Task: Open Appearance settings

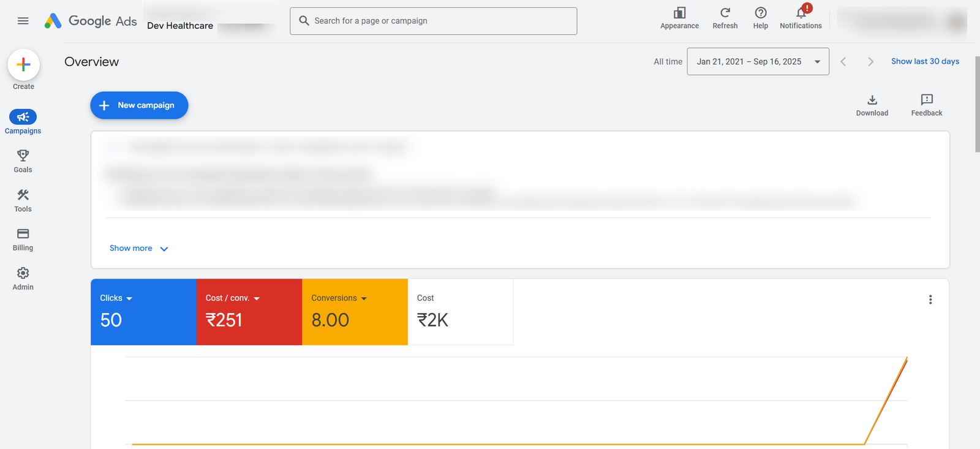Action: pos(679,13)
